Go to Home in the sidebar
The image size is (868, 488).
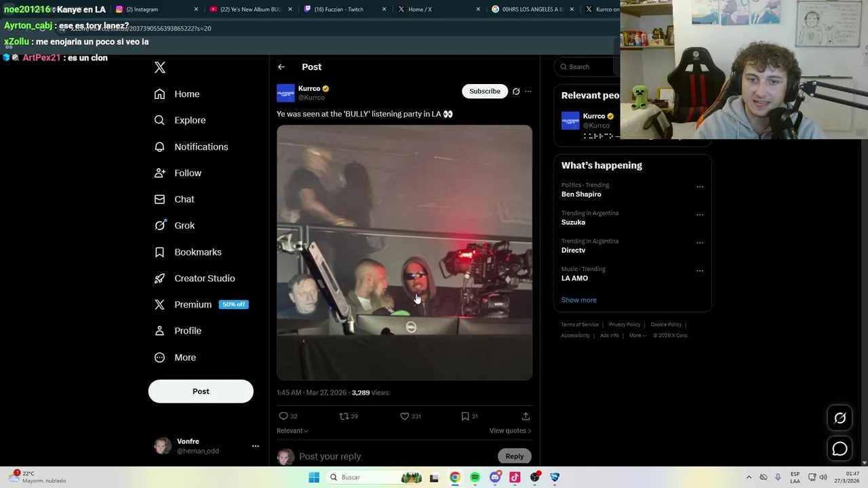[x=177, y=94]
